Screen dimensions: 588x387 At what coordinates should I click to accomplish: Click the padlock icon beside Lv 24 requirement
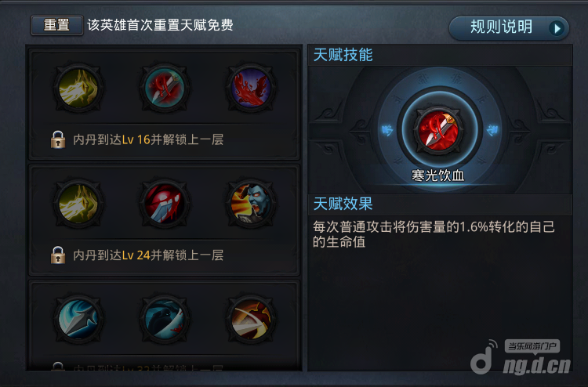[58, 255]
